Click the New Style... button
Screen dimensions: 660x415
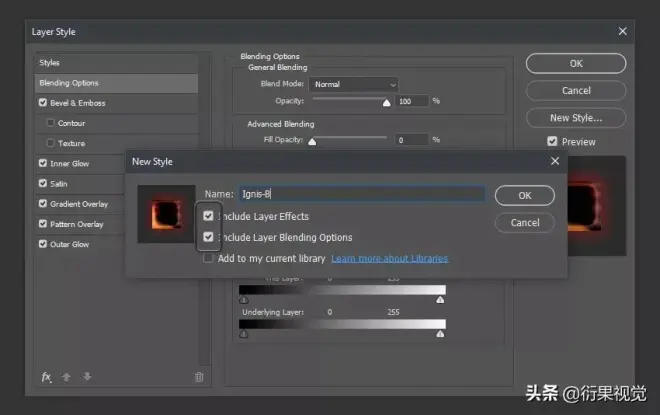(576, 118)
